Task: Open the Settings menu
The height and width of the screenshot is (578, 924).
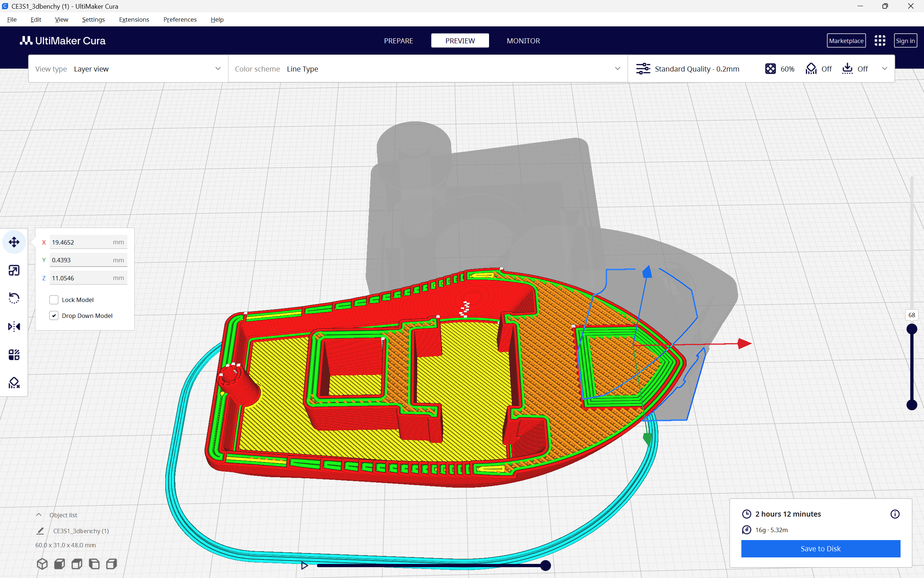Action: pyautogui.click(x=93, y=20)
